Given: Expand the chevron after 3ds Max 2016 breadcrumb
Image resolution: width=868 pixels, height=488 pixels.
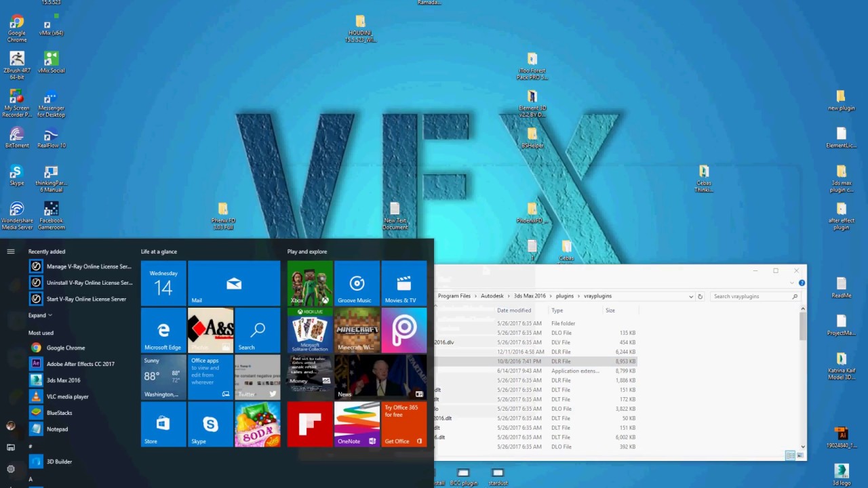Looking at the screenshot, I should tap(551, 296).
